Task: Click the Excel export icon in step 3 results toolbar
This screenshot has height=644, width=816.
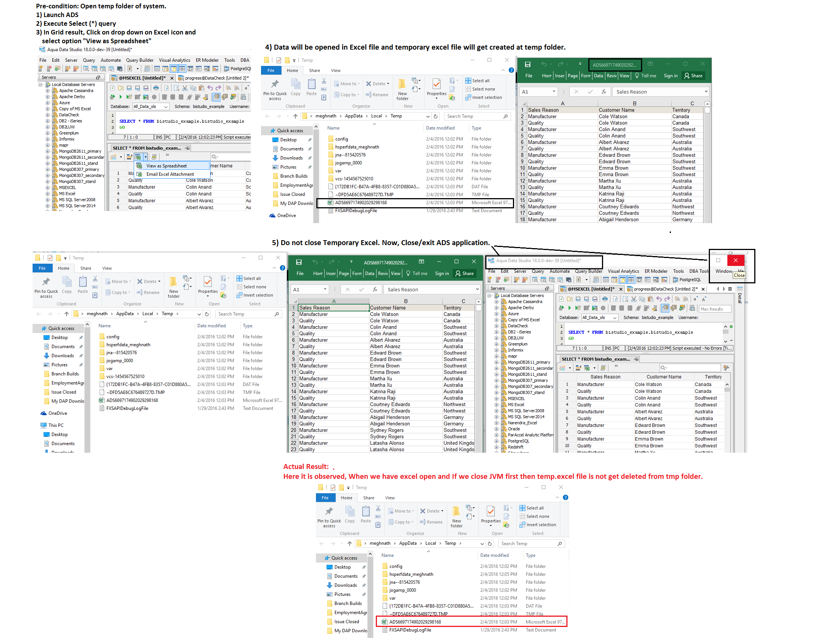Action: click(x=138, y=157)
